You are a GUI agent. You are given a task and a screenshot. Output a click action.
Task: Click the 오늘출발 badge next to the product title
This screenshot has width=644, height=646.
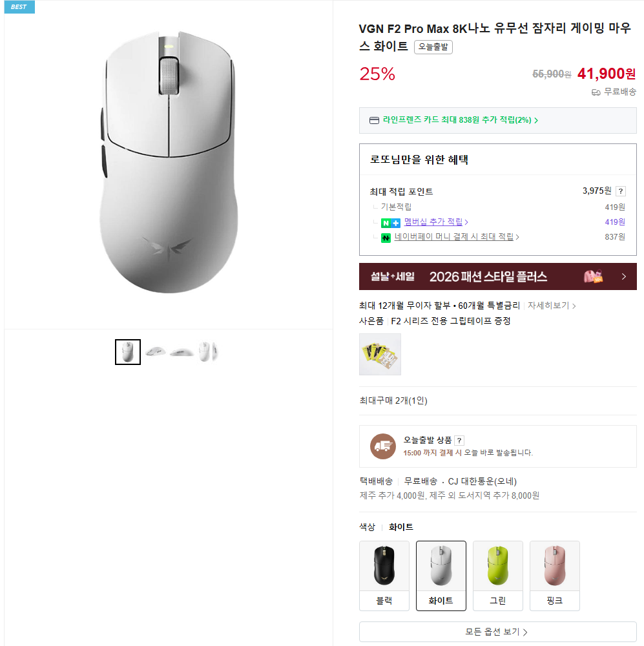(x=433, y=47)
